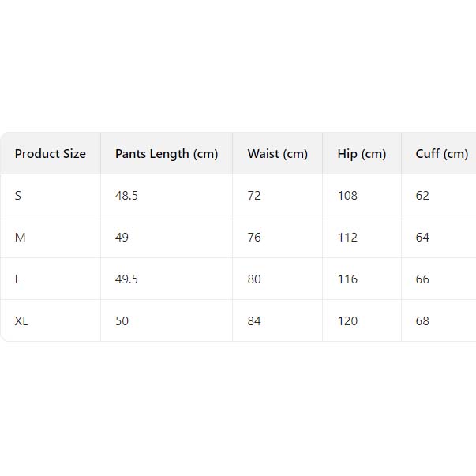Click cuff value 62 for size S
The image size is (476, 476).
(422, 196)
